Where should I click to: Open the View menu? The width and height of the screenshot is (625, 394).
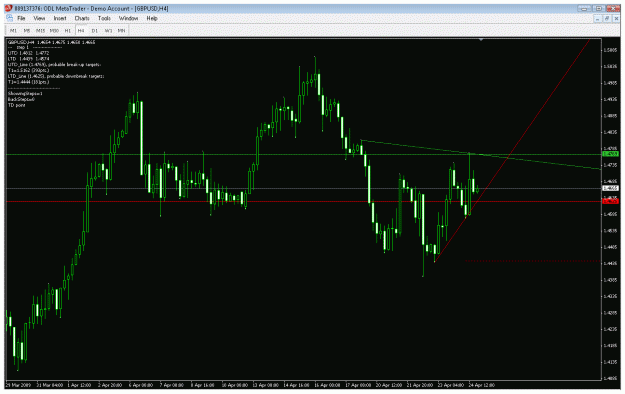[39, 18]
